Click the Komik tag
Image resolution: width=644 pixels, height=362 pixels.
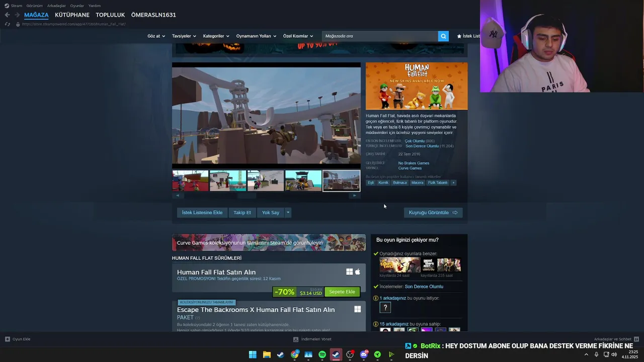pos(383,183)
